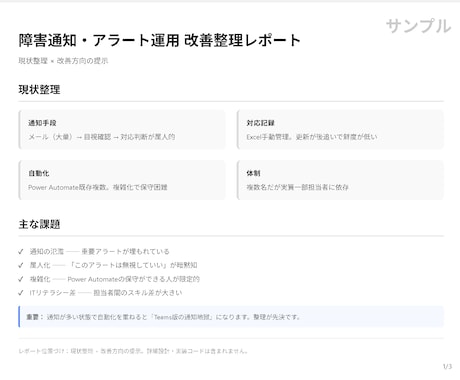Click checkmark beside ITリテラシー差 row
Viewport: 460px width, 380px height.
coord(21,293)
